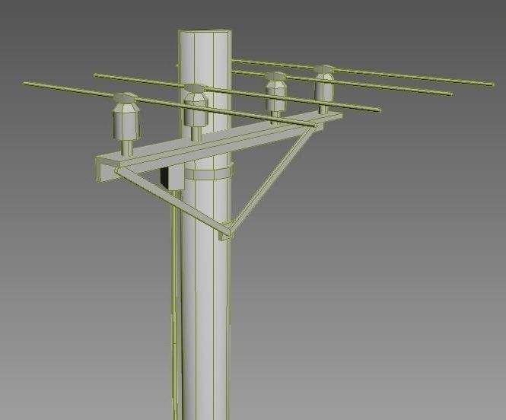Select the top cap of the pole

tap(205, 32)
